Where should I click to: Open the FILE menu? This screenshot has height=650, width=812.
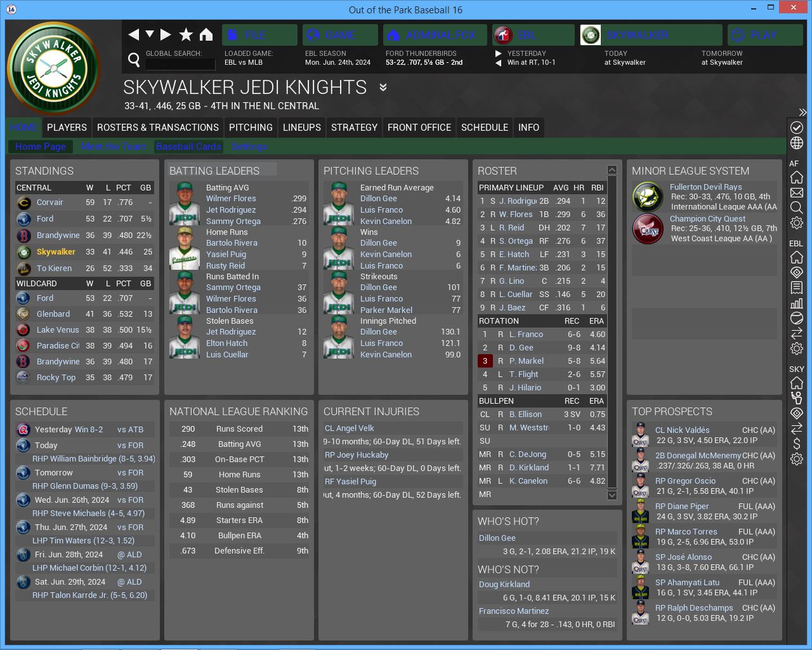tap(259, 35)
